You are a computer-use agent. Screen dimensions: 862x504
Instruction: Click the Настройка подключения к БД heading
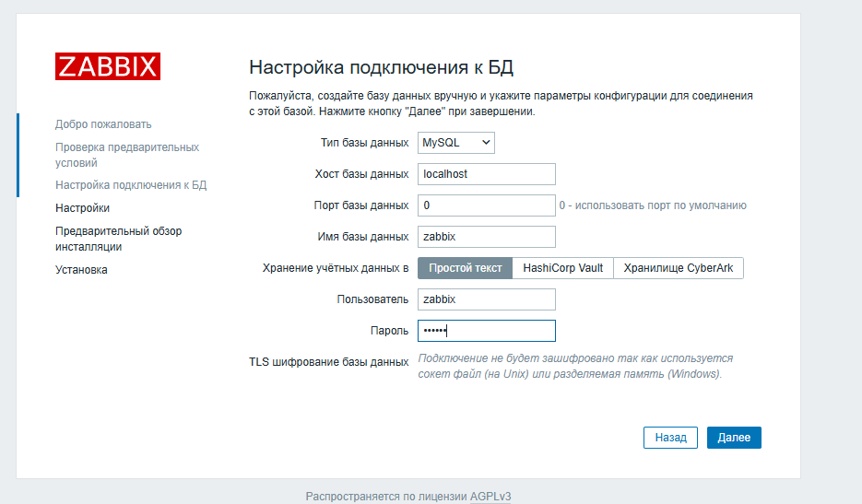pos(381,67)
